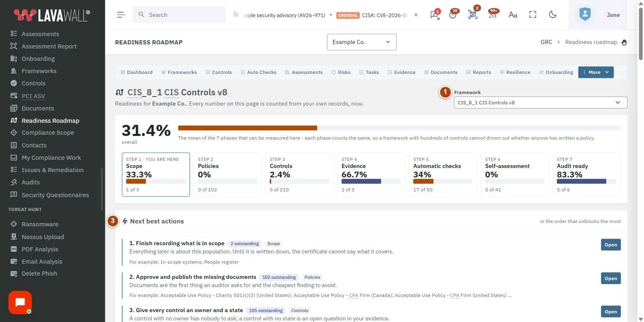Viewport: 644px width, 322px height.
Task: Click Open for Approve and publish missing documents
Action: coord(611,278)
